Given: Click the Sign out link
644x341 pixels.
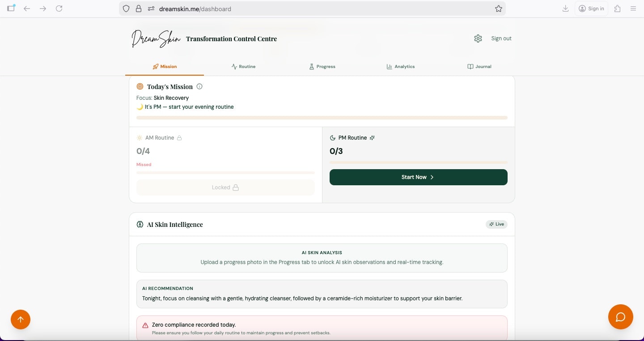Looking at the screenshot, I should pos(501,38).
